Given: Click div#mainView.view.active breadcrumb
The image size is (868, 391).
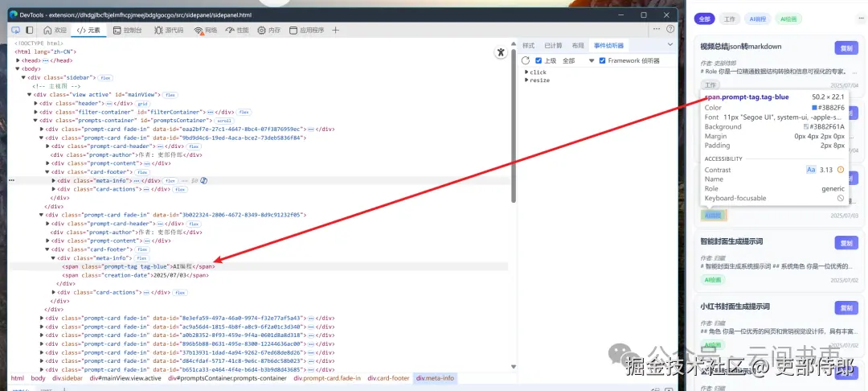Looking at the screenshot, I should [x=125, y=378].
